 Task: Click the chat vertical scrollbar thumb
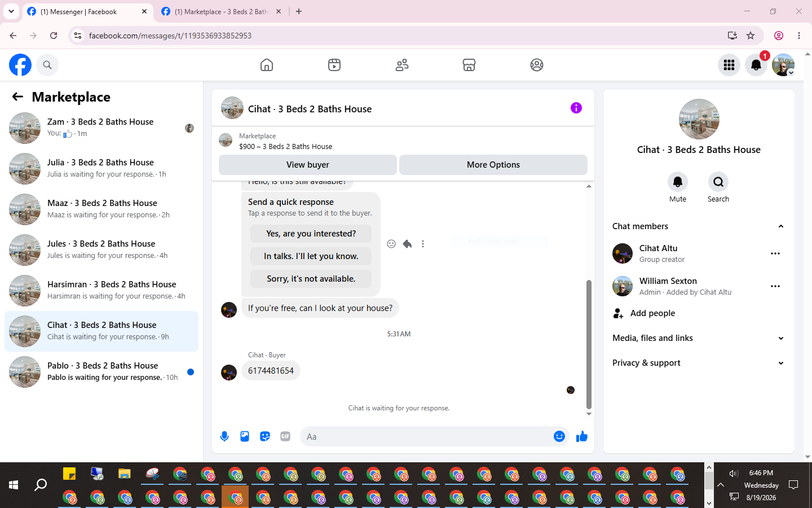(589, 344)
